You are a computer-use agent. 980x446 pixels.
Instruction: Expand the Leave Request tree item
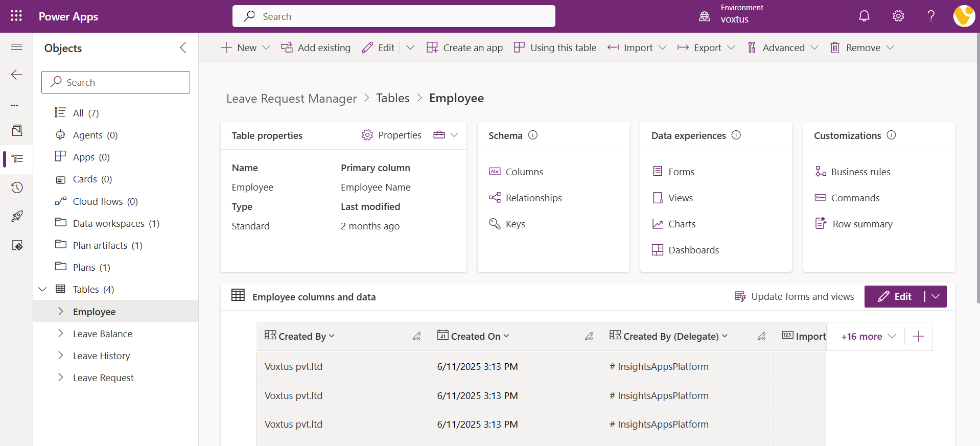point(60,377)
